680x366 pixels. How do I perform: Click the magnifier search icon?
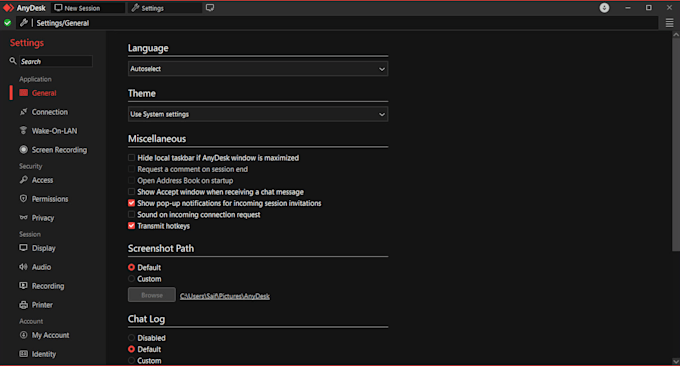coord(13,61)
